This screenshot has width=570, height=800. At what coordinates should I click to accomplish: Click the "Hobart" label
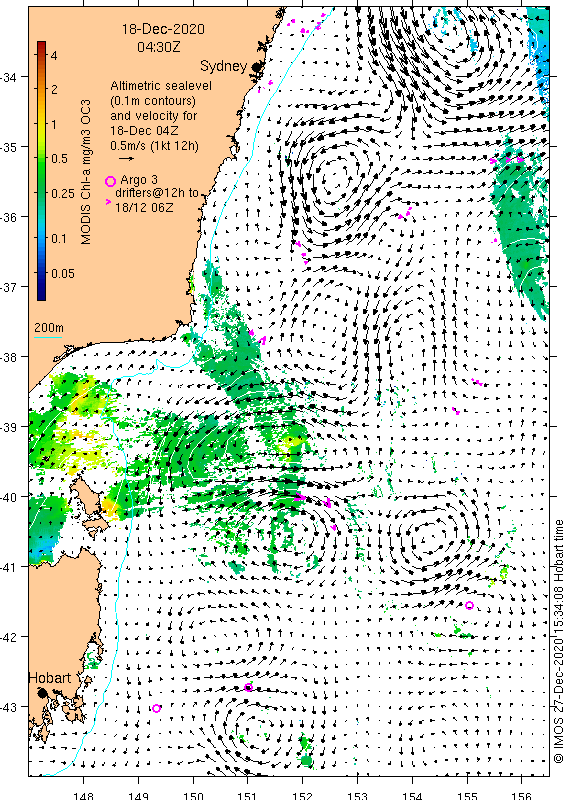coord(49,678)
